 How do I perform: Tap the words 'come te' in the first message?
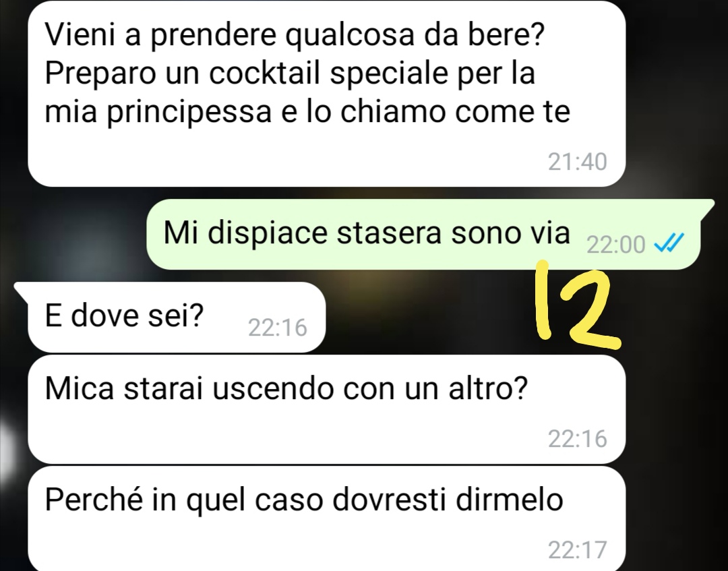pos(512,113)
